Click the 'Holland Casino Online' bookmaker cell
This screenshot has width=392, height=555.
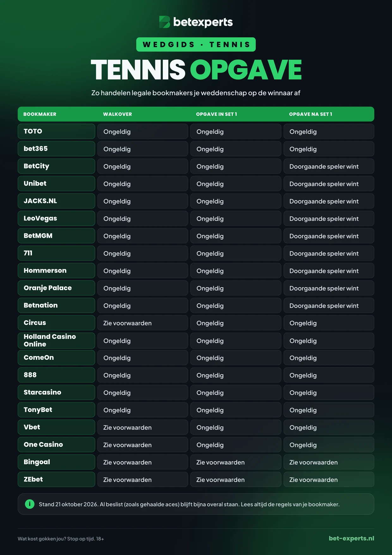[x=56, y=340]
